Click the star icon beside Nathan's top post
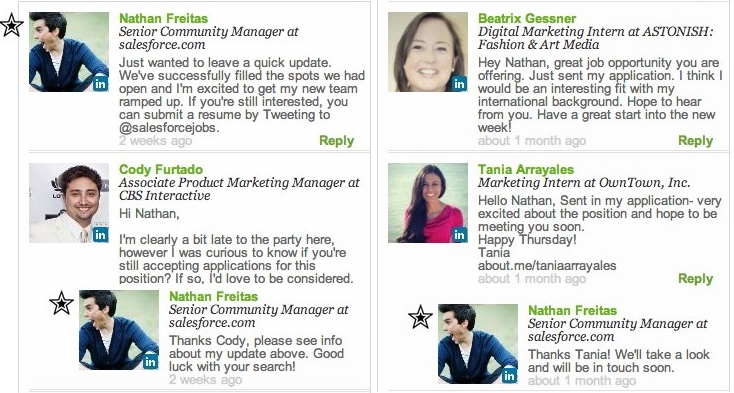 click(12, 25)
